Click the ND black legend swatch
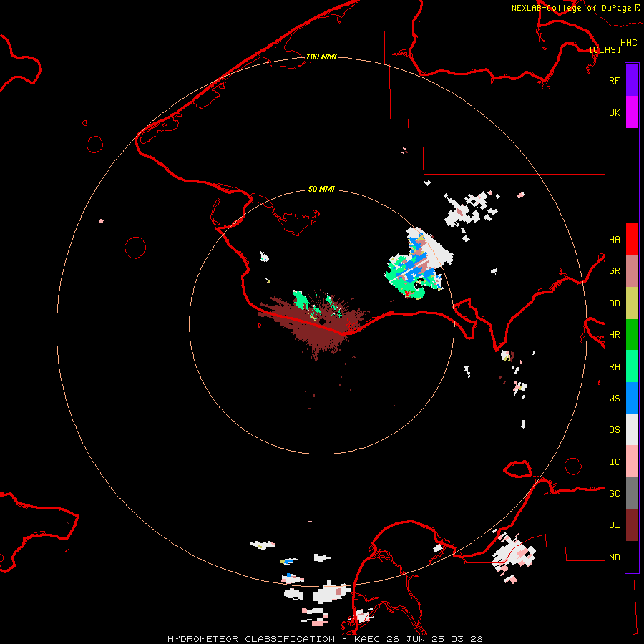 coord(632,557)
